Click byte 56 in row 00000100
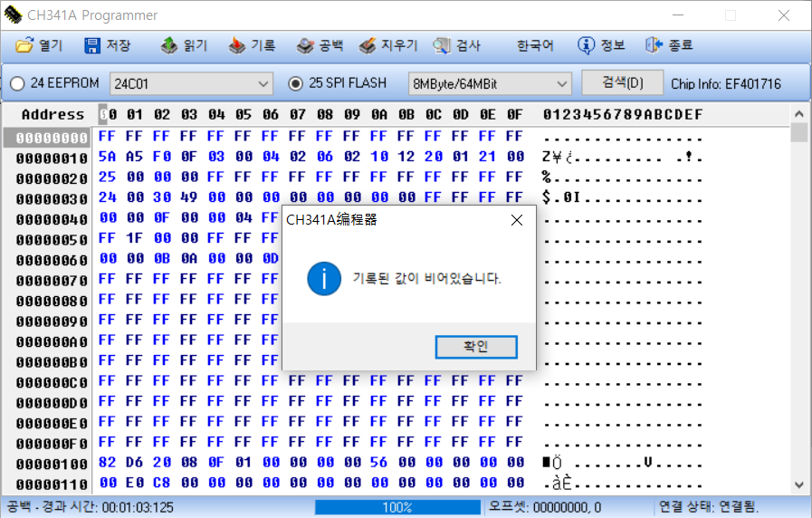The width and height of the screenshot is (812, 518). (379, 462)
